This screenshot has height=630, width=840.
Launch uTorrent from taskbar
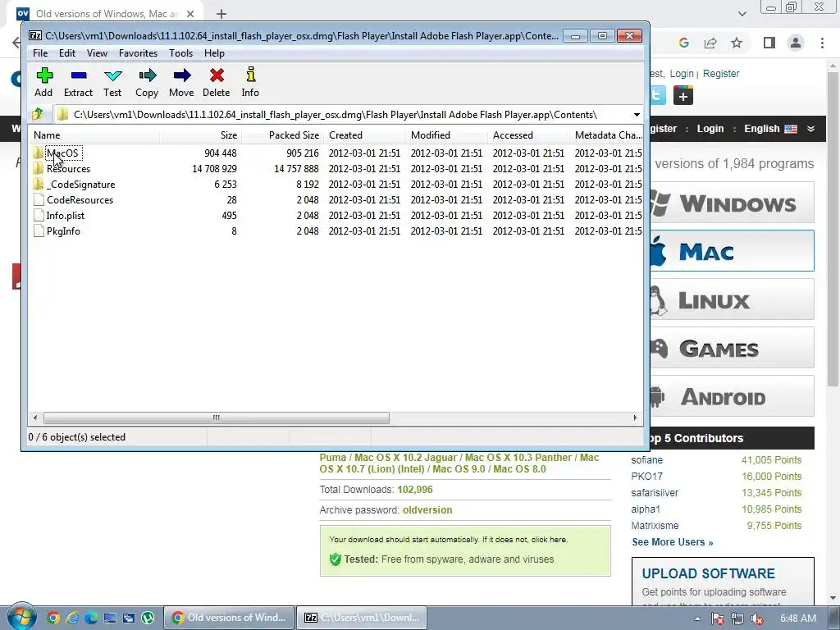(148, 618)
